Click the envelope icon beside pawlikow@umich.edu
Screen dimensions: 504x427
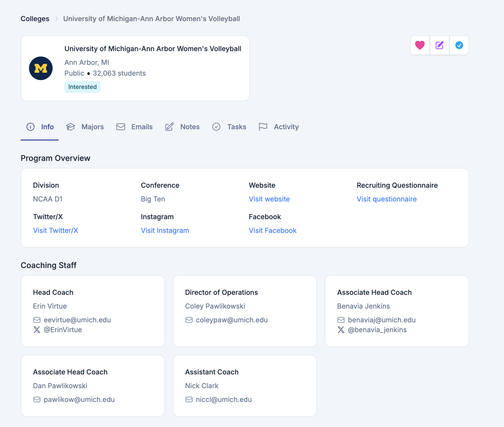37,399
